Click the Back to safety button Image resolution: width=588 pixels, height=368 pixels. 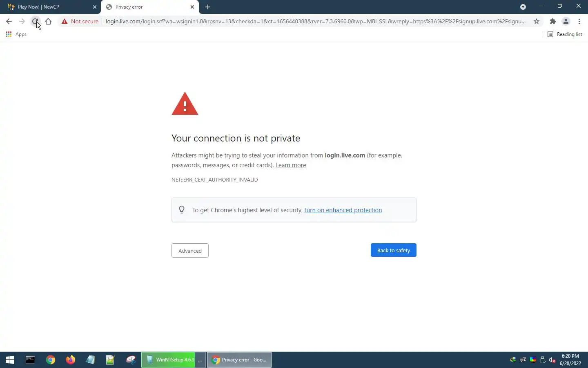click(x=394, y=250)
